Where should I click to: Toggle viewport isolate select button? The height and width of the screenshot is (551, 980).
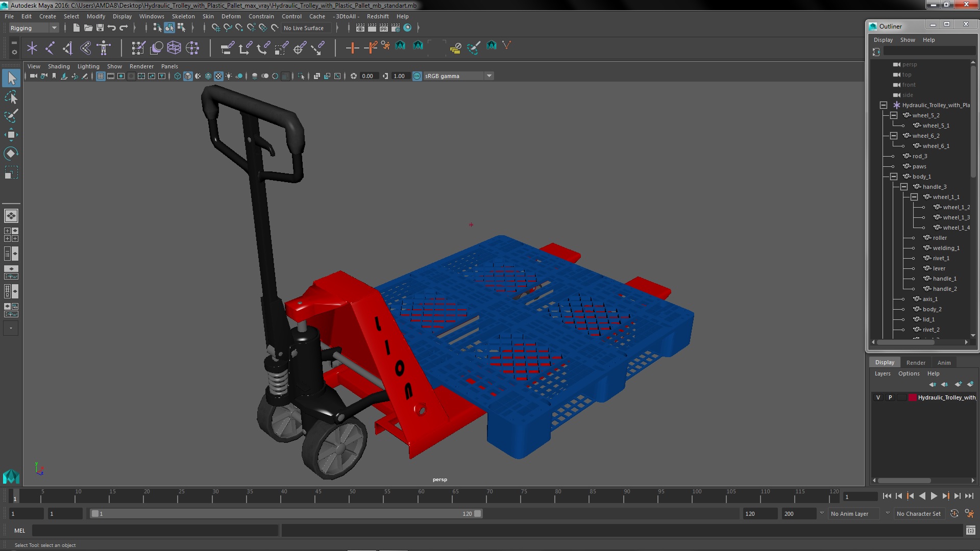(301, 76)
